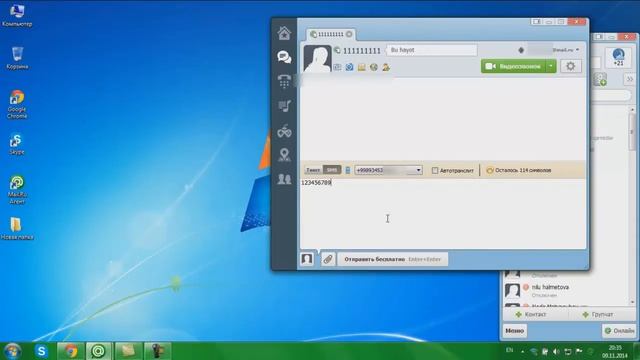
Task: Switch to SMS message mode
Action: pyautogui.click(x=332, y=170)
